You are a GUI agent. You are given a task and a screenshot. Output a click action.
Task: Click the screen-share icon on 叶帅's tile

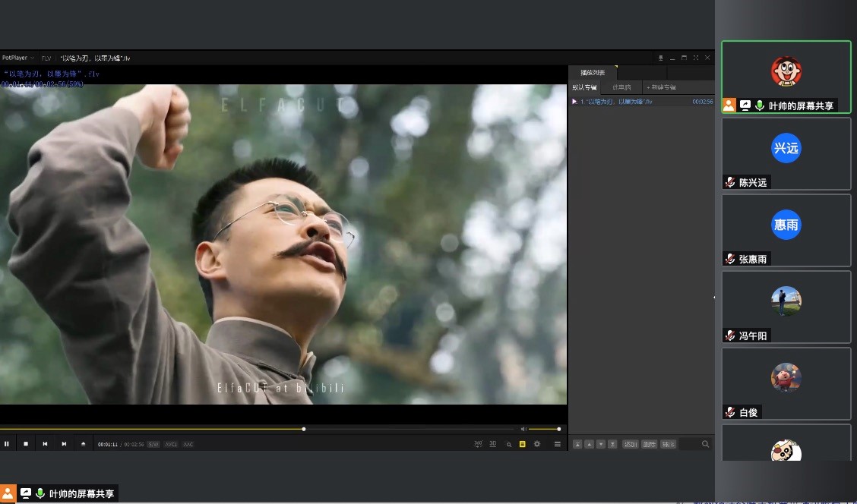(745, 106)
